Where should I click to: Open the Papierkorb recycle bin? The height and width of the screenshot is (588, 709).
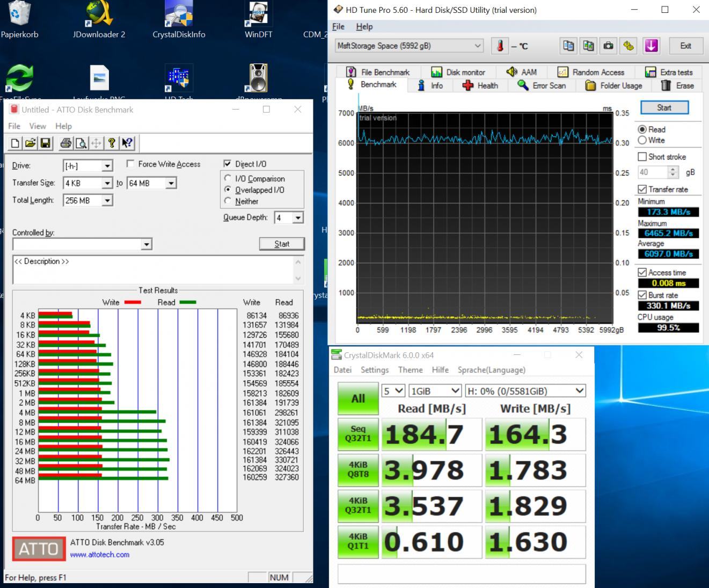tap(20, 20)
